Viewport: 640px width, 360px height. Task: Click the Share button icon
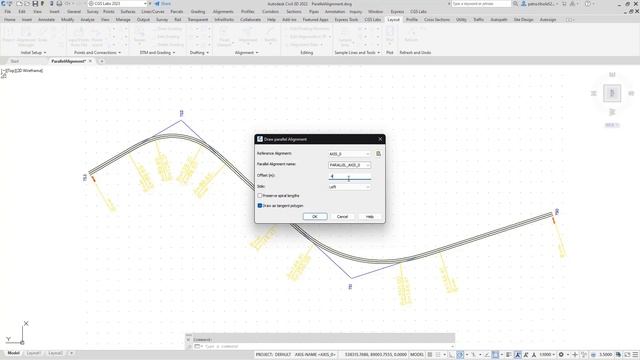click(x=157, y=4)
